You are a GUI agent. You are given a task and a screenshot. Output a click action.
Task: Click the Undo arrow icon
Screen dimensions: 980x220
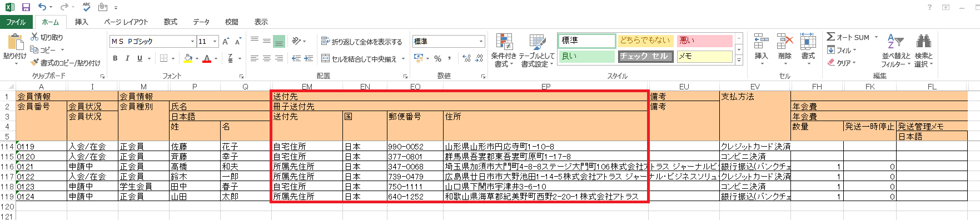pos(43,7)
